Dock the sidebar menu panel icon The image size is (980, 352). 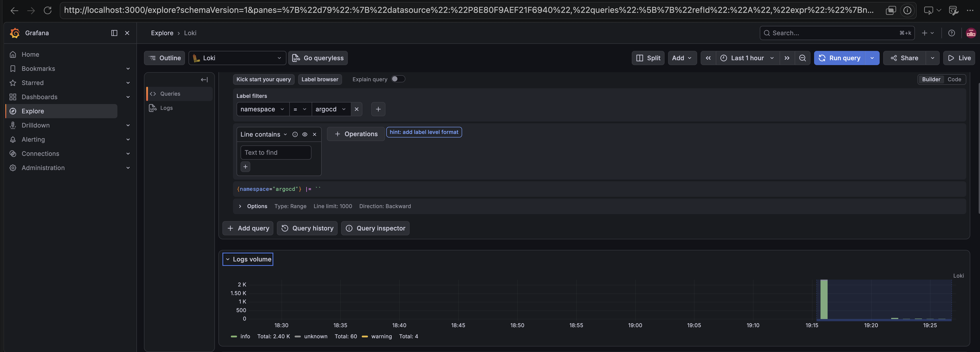[114, 33]
